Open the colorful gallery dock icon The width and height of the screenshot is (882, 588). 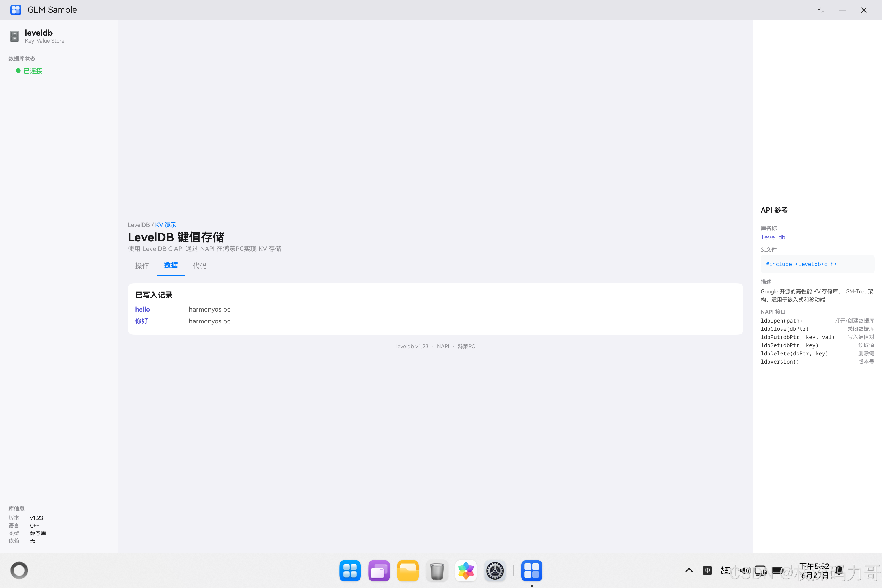tap(466, 571)
